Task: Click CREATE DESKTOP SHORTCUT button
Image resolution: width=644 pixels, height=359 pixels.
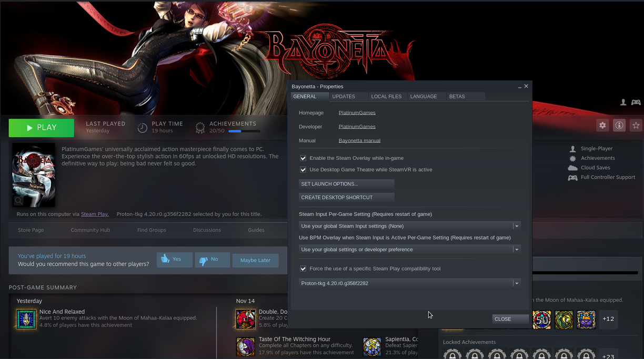Action: 347,198
